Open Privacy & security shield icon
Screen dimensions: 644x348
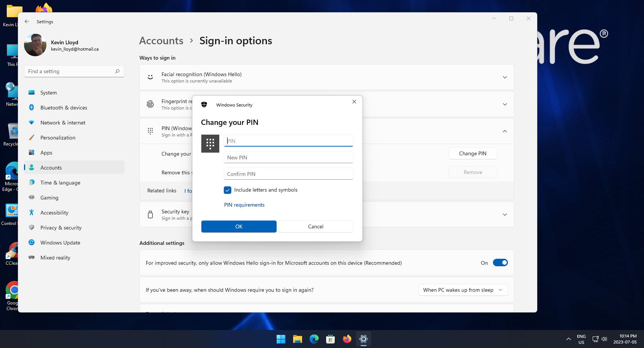pos(31,228)
